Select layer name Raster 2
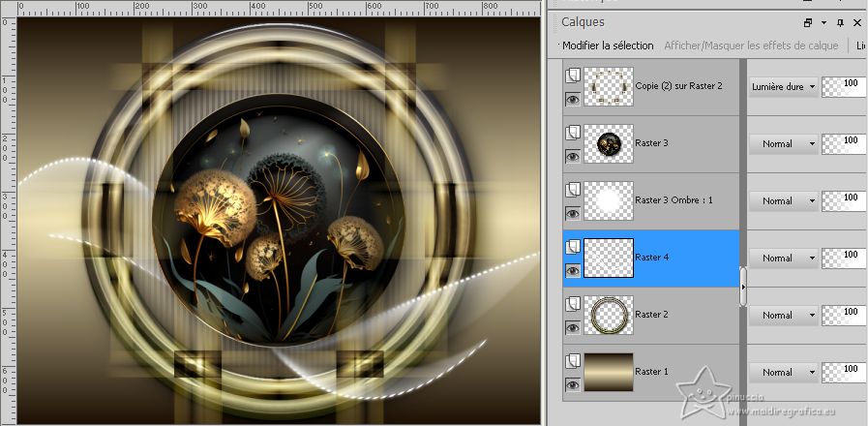Screen dimensions: 868x426 [651, 314]
